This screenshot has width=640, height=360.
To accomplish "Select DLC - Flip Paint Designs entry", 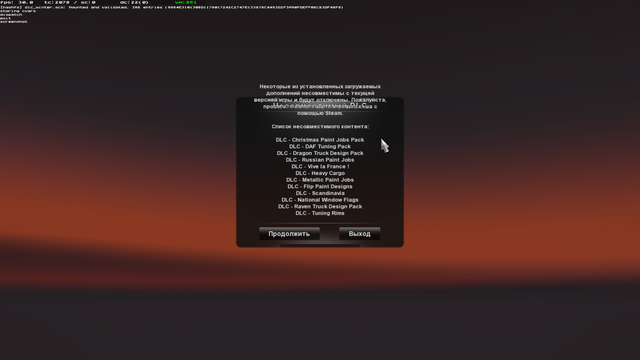I will (x=320, y=187).
